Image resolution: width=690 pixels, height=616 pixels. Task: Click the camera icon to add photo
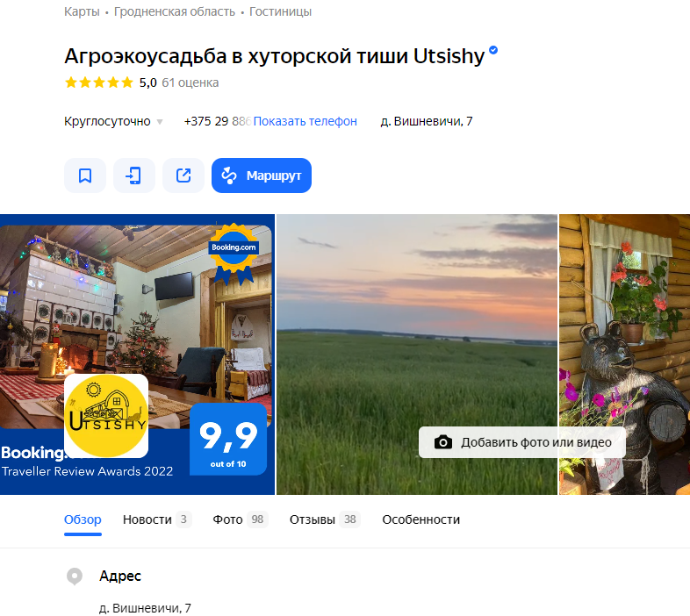[x=443, y=442]
